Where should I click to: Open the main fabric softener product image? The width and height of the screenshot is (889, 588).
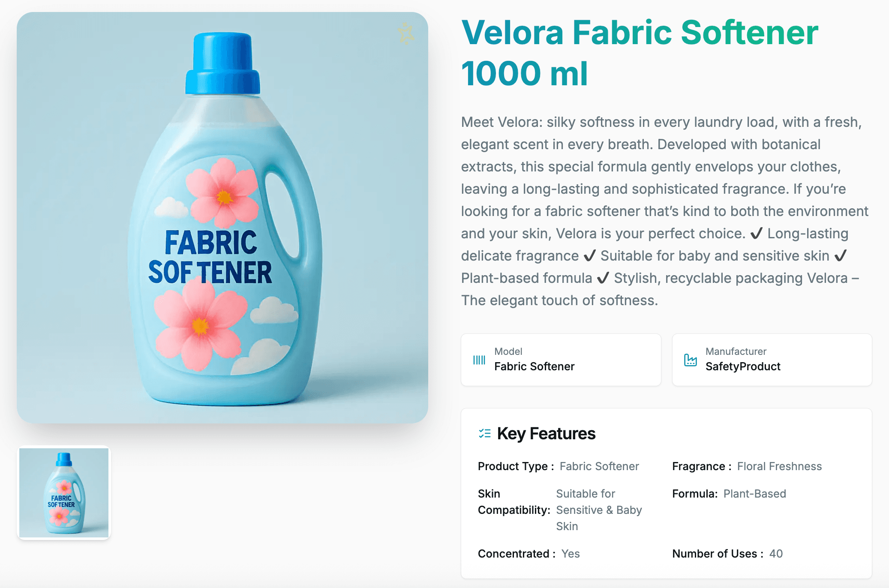(222, 218)
